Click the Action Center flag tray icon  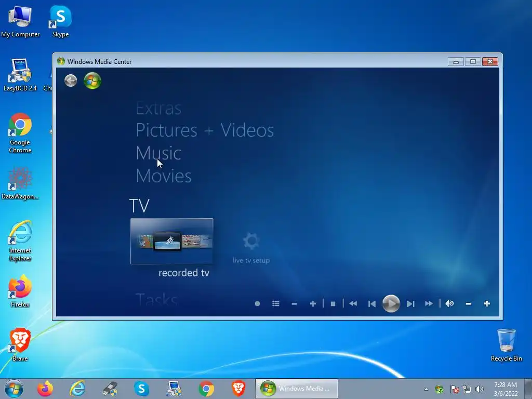pos(455,389)
